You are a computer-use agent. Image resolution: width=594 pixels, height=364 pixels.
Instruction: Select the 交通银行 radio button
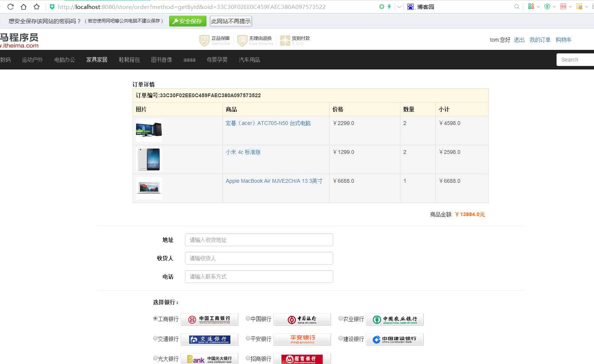point(155,338)
